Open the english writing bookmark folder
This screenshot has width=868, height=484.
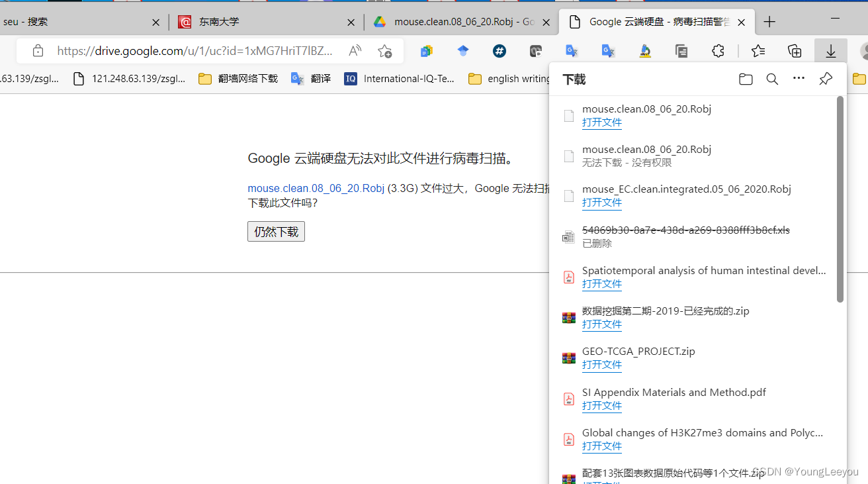pos(509,79)
